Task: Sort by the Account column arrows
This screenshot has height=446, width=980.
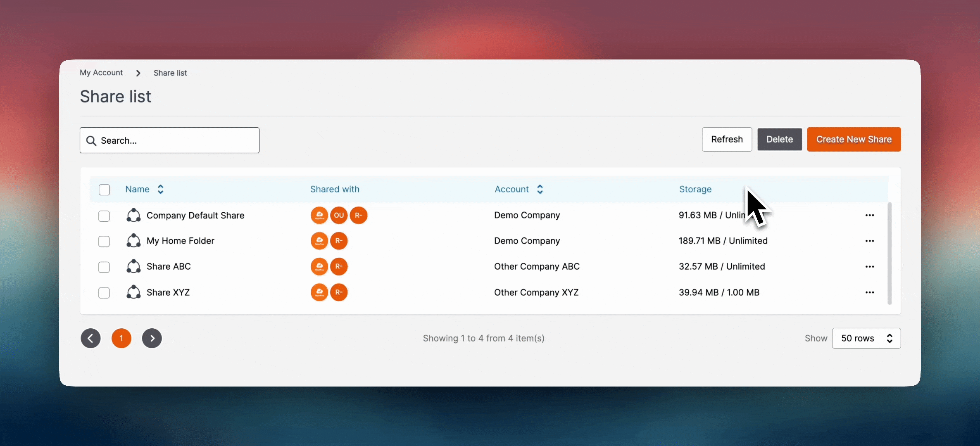Action: [540, 189]
